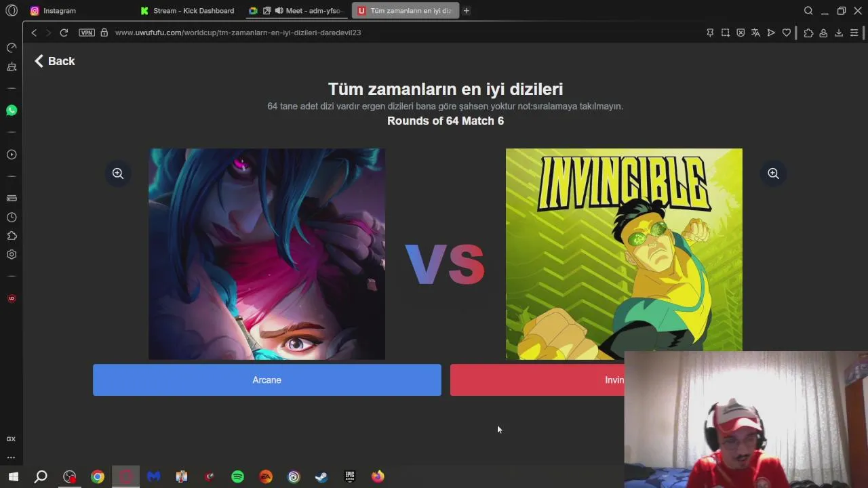Vote for Invincible
The height and width of the screenshot is (488, 868).
click(537, 380)
